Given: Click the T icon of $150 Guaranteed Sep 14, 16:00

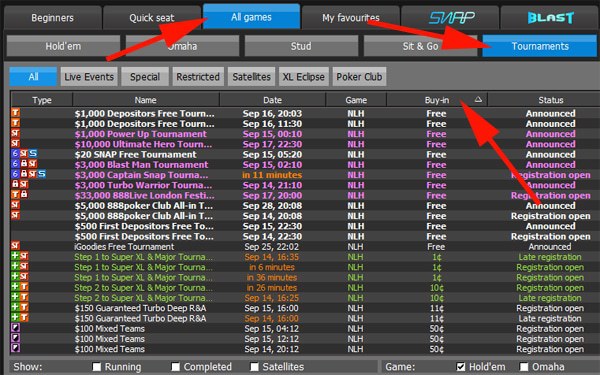Looking at the screenshot, I should click(x=24, y=318).
